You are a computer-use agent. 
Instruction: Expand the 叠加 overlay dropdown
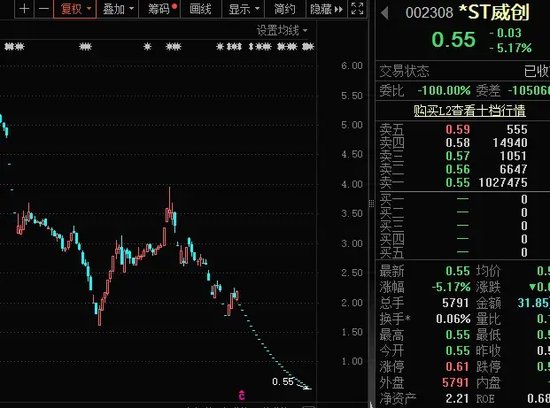[x=118, y=9]
